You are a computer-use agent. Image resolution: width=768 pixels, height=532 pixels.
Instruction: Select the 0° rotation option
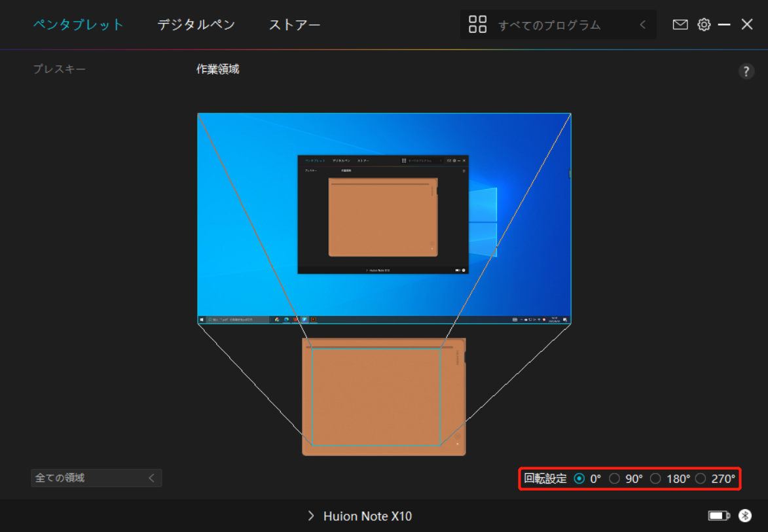coord(579,478)
